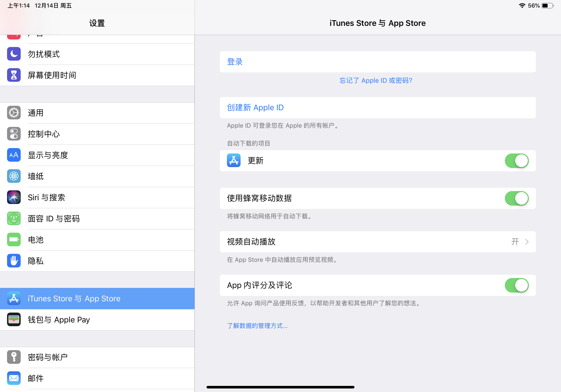The height and width of the screenshot is (392, 561).
Task: Tap 忘记了 Apple ID 或密码 link
Action: (376, 80)
